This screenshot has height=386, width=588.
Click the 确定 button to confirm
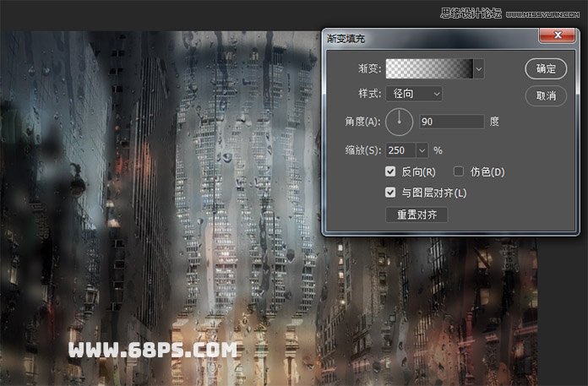(x=546, y=68)
